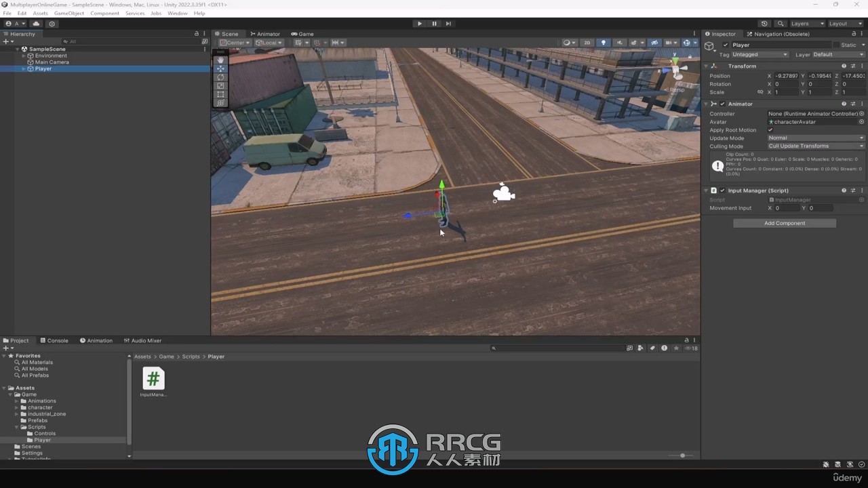
Task: Select the Hand (view) tool
Action: tap(221, 60)
